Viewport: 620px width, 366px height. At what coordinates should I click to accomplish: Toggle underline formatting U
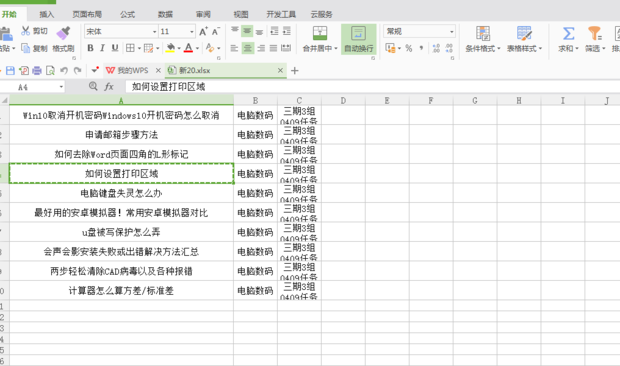(x=115, y=48)
